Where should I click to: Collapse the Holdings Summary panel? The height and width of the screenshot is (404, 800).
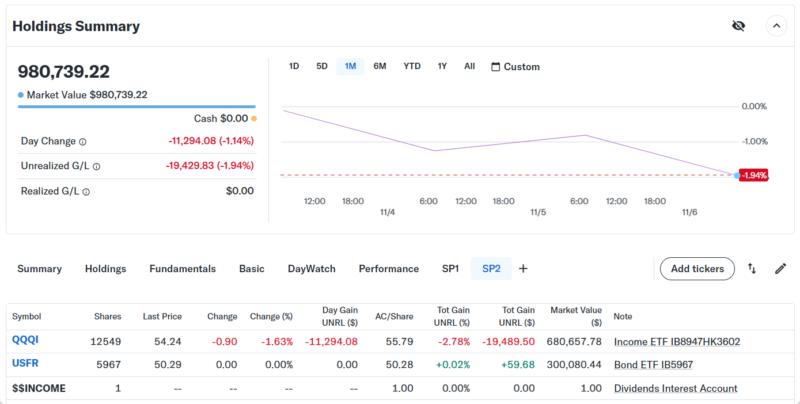777,26
